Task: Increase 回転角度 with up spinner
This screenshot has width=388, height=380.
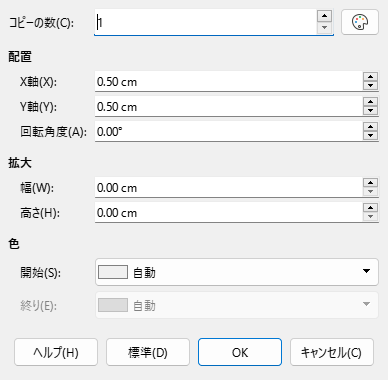Action: 370,127
